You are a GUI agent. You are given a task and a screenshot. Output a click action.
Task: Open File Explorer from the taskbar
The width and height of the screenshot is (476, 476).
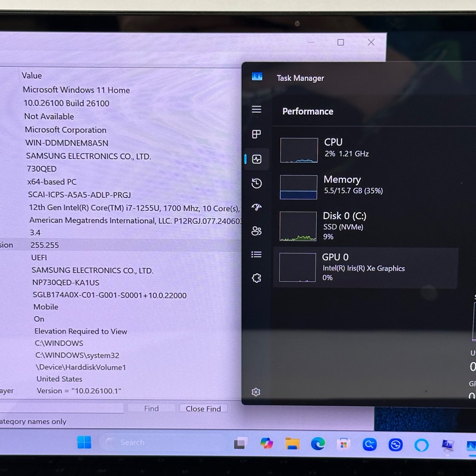click(x=292, y=444)
